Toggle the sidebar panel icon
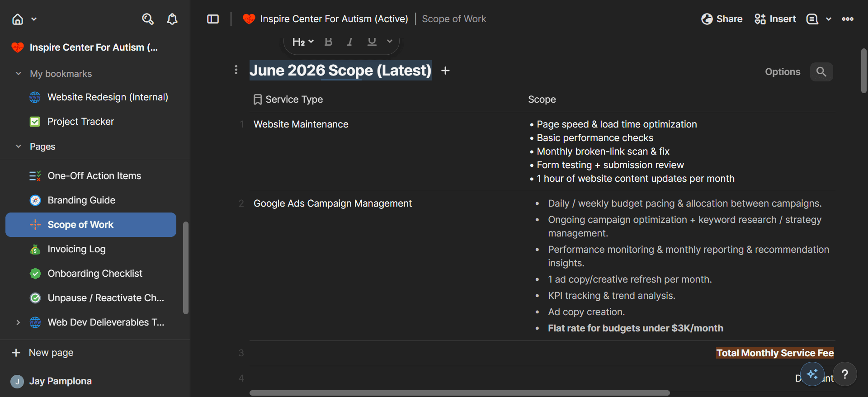868x397 pixels. pos(213,19)
